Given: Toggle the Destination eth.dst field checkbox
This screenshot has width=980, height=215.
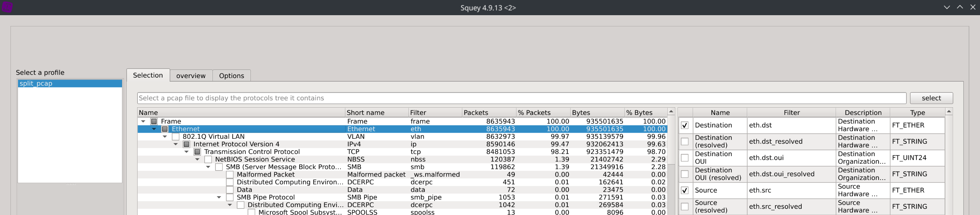Looking at the screenshot, I should click(684, 125).
